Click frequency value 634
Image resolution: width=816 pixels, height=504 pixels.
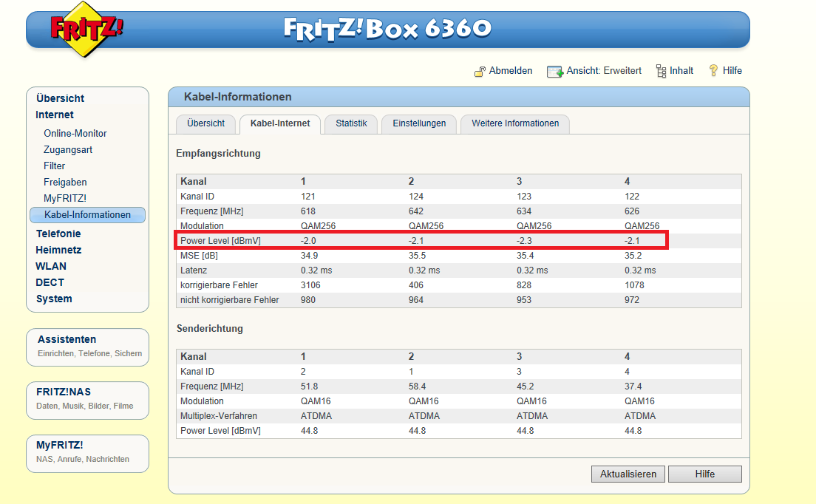click(524, 211)
